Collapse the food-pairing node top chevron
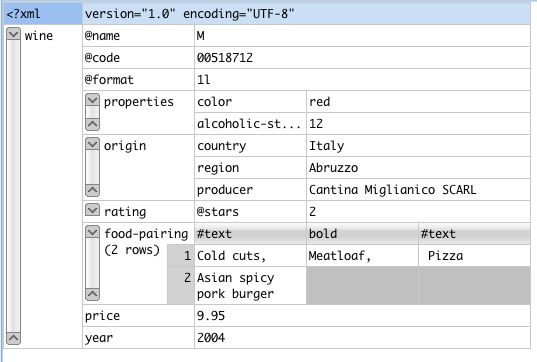The width and height of the screenshot is (537, 362). coord(92,232)
